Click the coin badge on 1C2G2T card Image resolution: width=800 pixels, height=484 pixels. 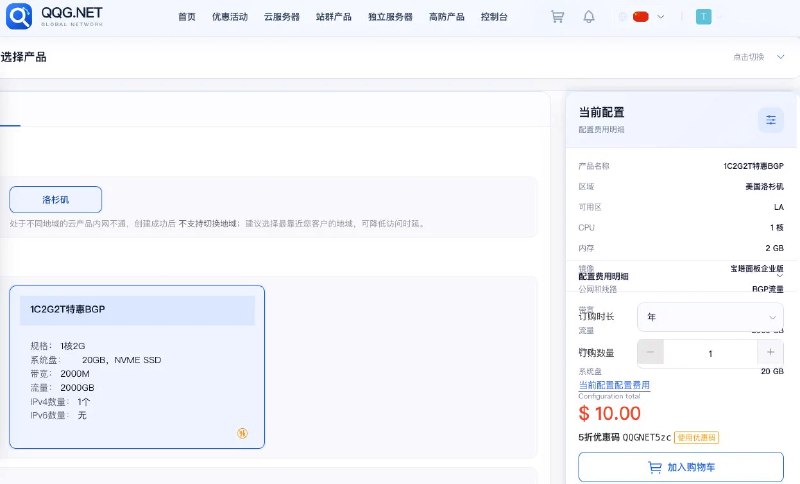242,433
